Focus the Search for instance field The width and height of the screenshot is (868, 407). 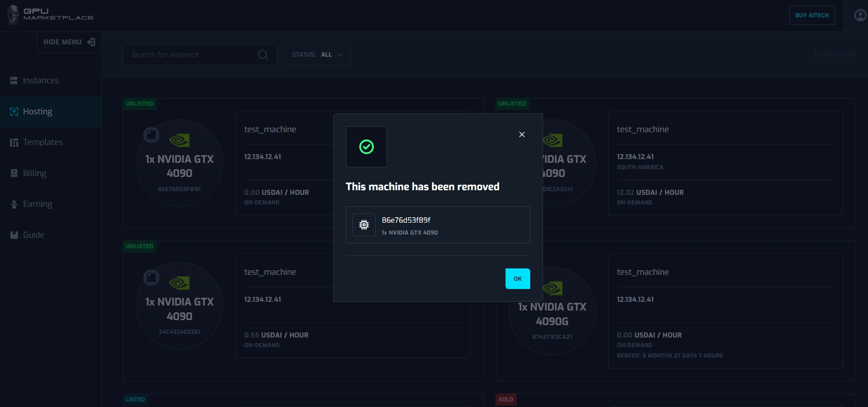coord(192,55)
